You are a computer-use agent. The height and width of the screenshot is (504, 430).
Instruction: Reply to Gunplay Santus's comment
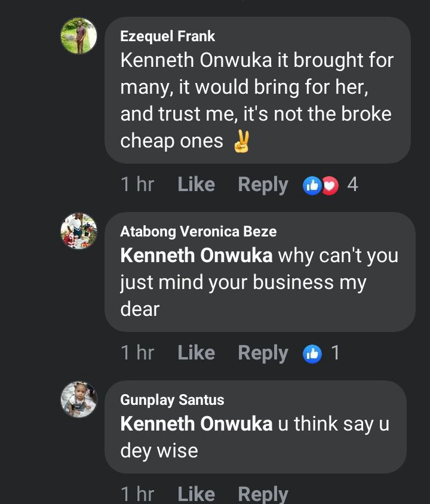[263, 494]
